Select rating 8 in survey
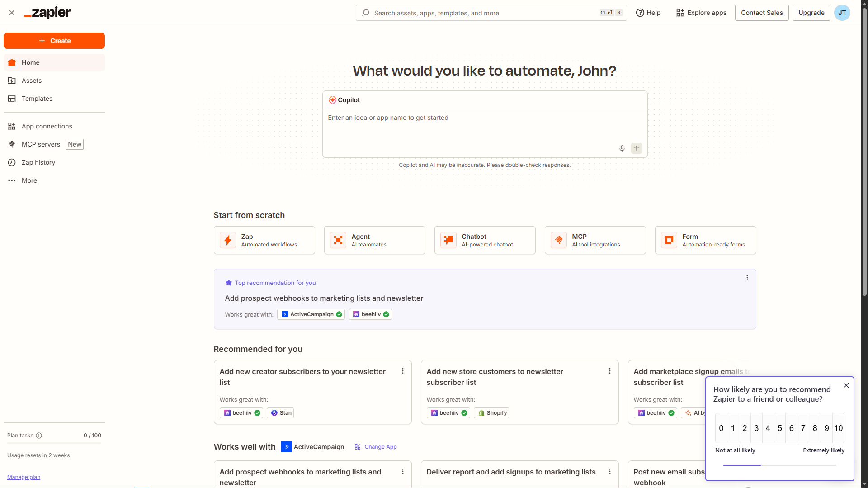The image size is (868, 488). point(815,428)
